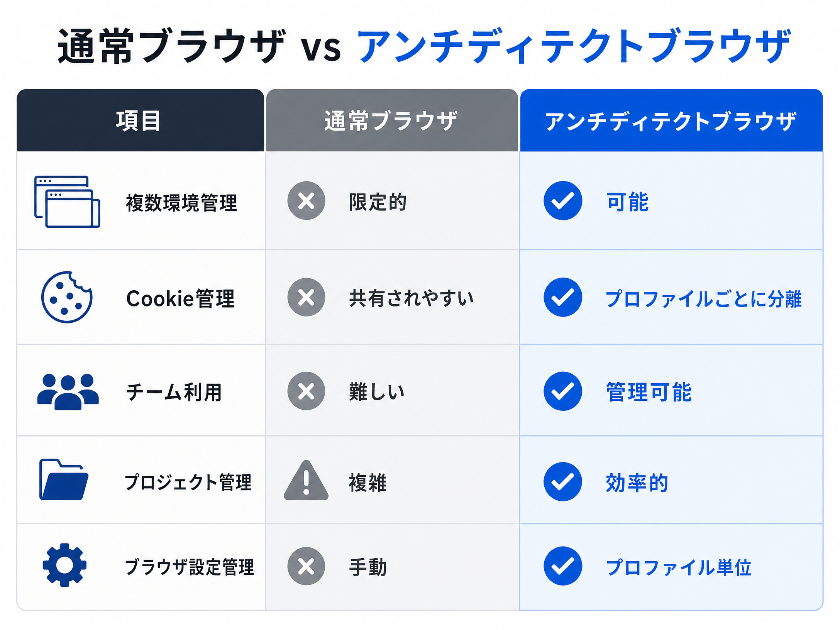Click the gray X icon beside 共有されやすい
The width and height of the screenshot is (840, 630).
tap(306, 297)
